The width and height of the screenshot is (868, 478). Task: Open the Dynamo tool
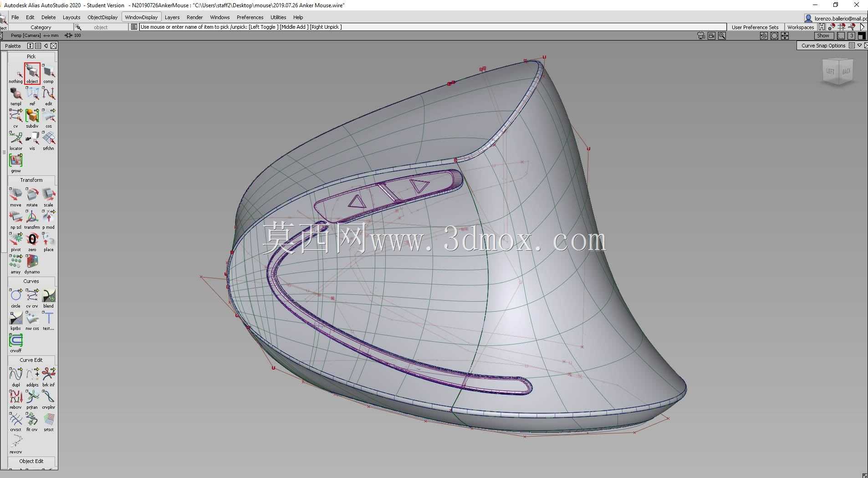[32, 264]
